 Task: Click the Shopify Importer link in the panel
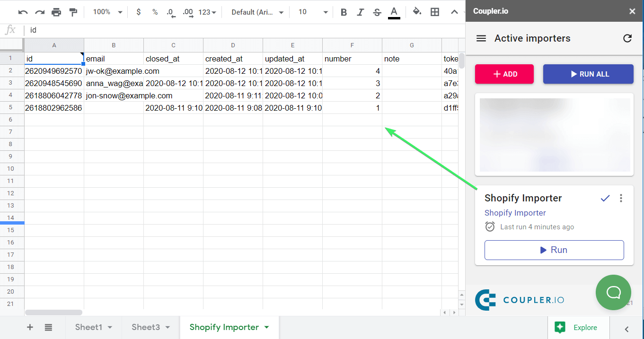[515, 213]
